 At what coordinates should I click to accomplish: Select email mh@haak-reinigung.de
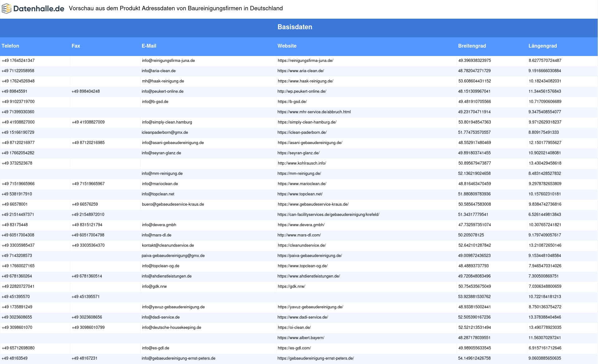point(163,81)
